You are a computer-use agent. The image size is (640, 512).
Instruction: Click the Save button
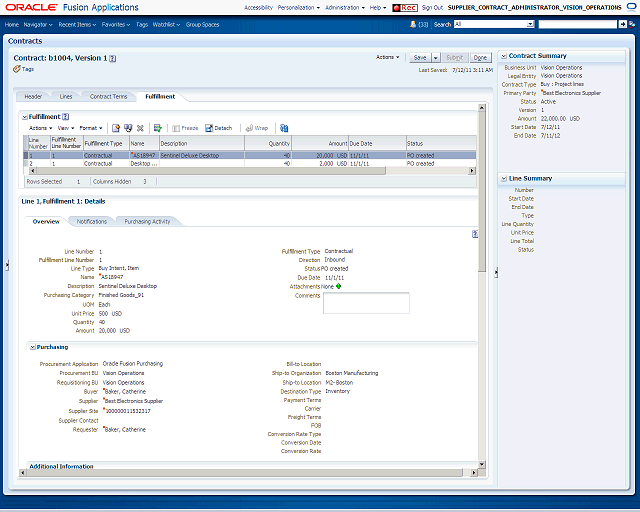[420, 58]
